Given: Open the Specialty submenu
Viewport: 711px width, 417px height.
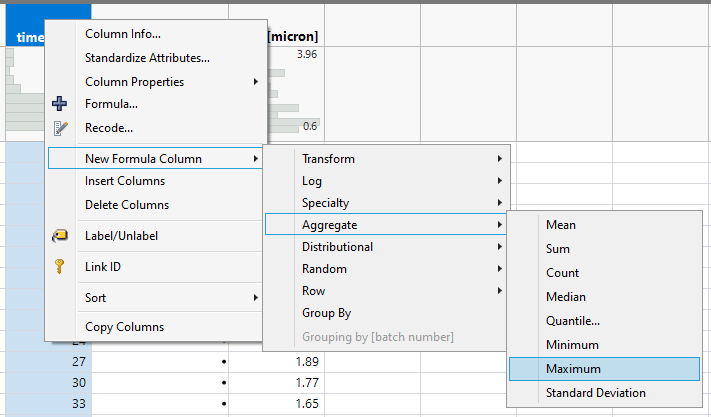Looking at the screenshot, I should (385, 203).
